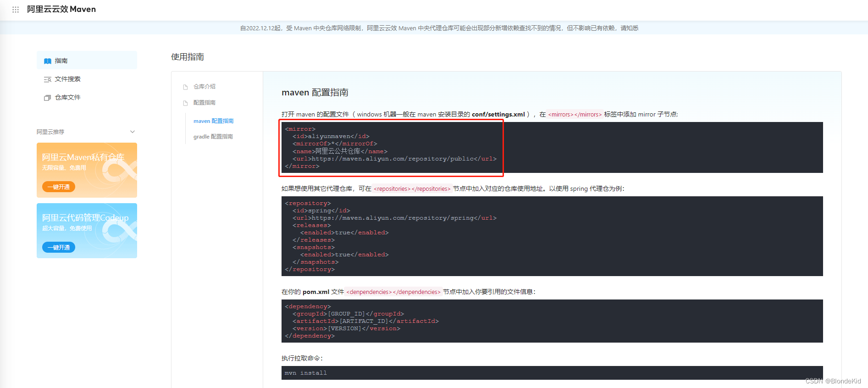Open 指南 in the left sidebar
868x388 pixels.
coord(87,61)
